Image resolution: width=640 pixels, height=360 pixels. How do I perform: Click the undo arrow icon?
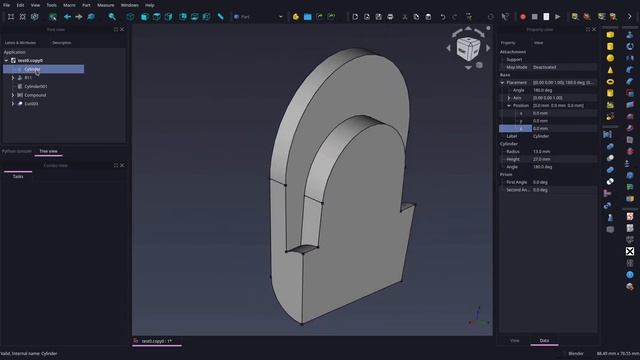[x=443, y=17]
